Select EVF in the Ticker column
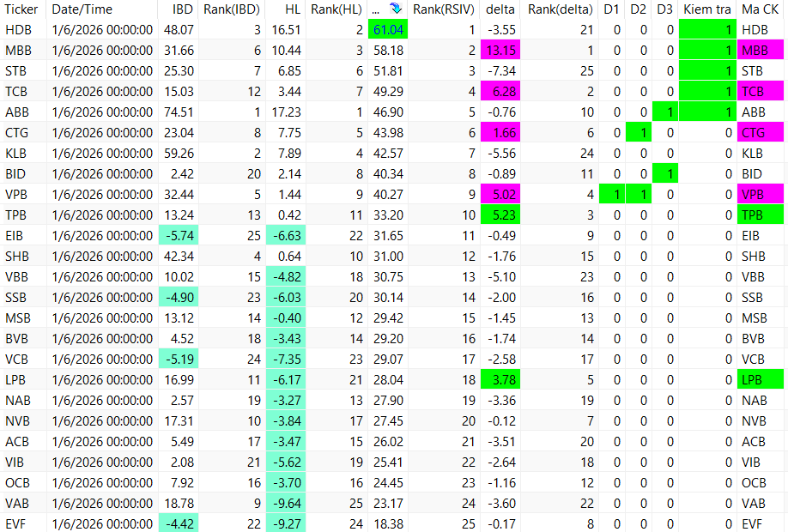This screenshot has width=788, height=532. click(15, 524)
